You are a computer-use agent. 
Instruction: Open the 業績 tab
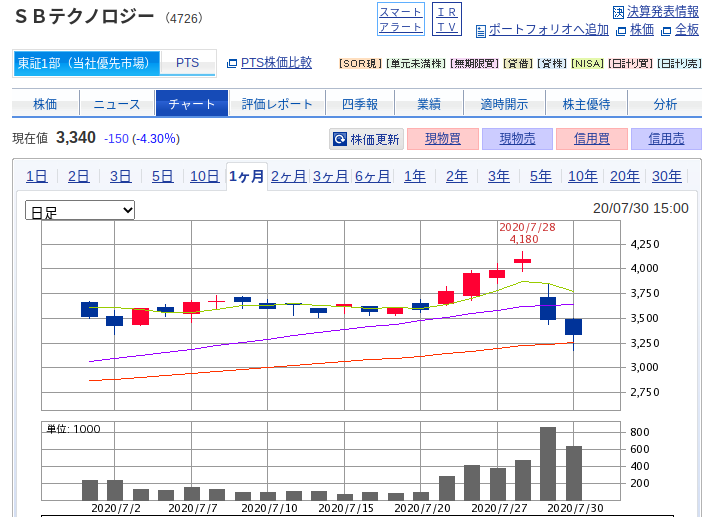pos(429,104)
